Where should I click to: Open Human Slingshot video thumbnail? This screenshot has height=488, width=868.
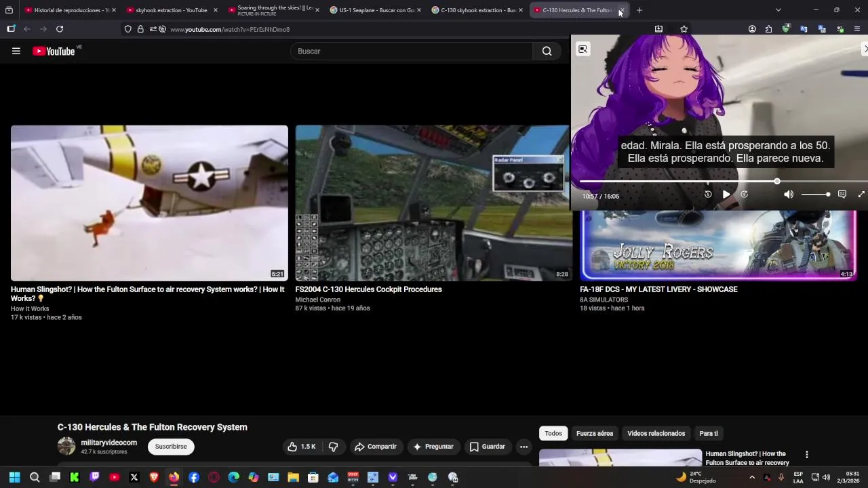pos(149,203)
